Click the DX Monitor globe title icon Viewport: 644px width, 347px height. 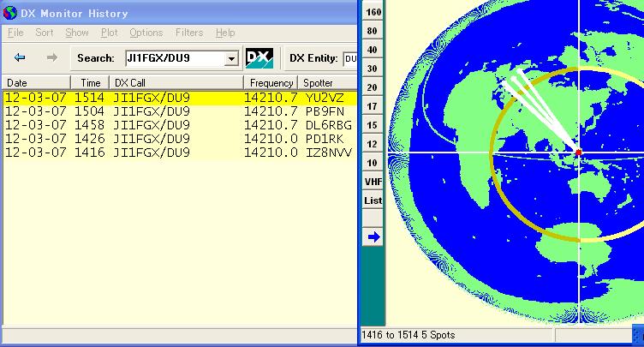[x=9, y=13]
